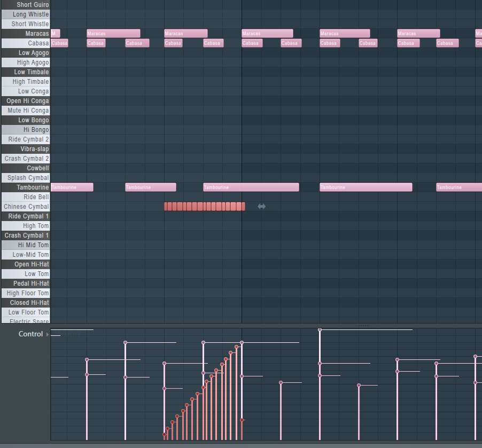The width and height of the screenshot is (482, 448).
Task: Click the Low Agogo key
Action: (x=26, y=52)
